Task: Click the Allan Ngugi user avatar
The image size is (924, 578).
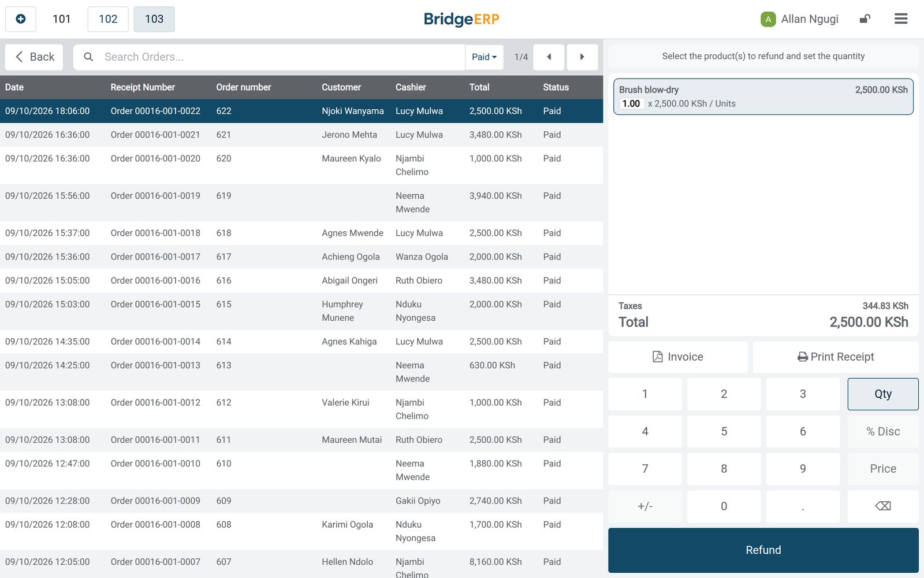Action: pos(767,19)
